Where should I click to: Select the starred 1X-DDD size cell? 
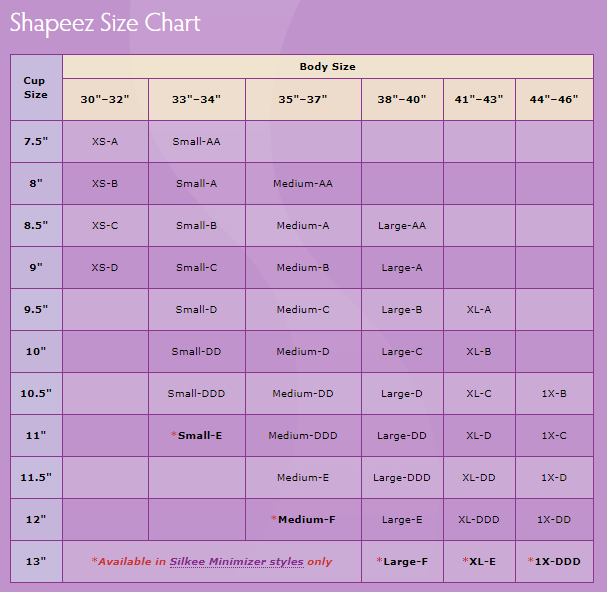click(553, 562)
